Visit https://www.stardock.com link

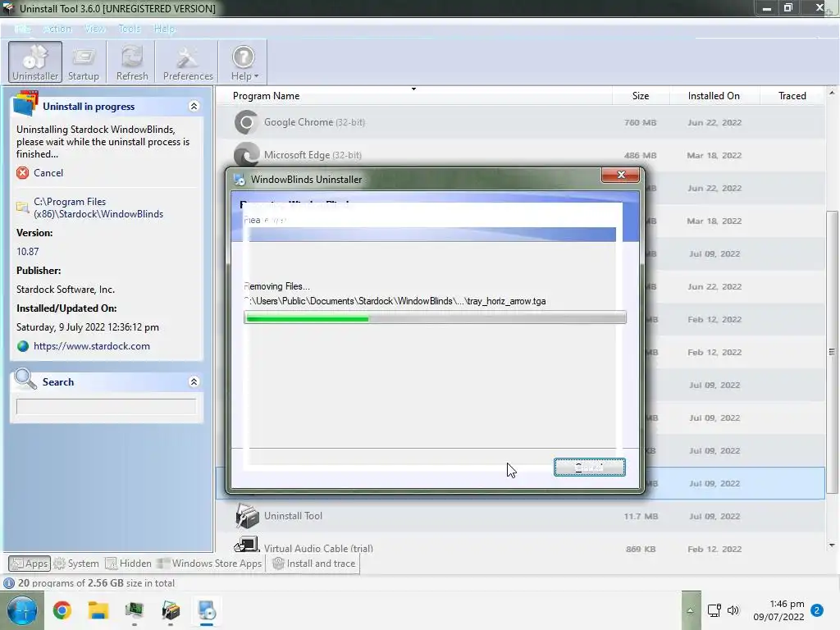[x=92, y=346]
